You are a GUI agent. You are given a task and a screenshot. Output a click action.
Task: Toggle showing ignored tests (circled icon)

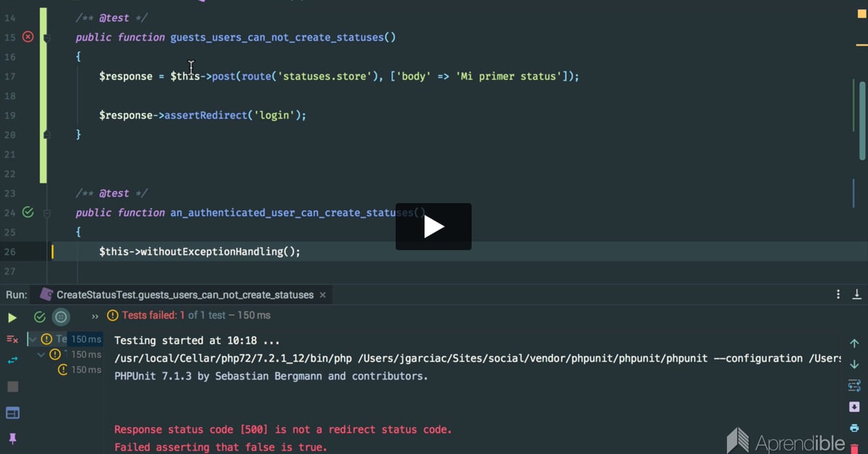coord(61,317)
